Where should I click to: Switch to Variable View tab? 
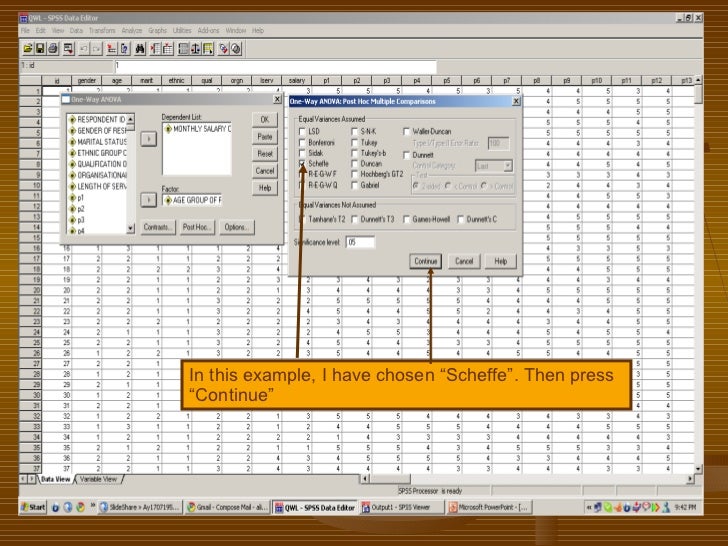(98, 479)
